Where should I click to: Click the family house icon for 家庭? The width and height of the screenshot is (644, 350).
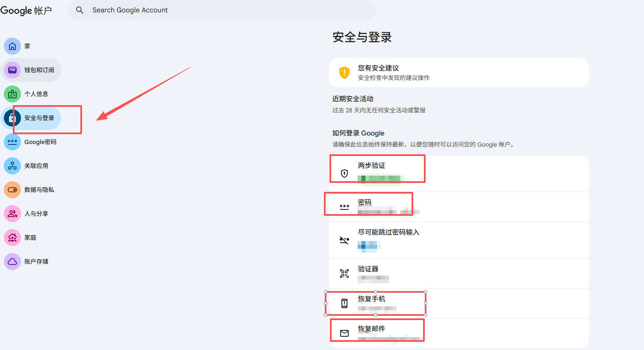click(x=12, y=238)
